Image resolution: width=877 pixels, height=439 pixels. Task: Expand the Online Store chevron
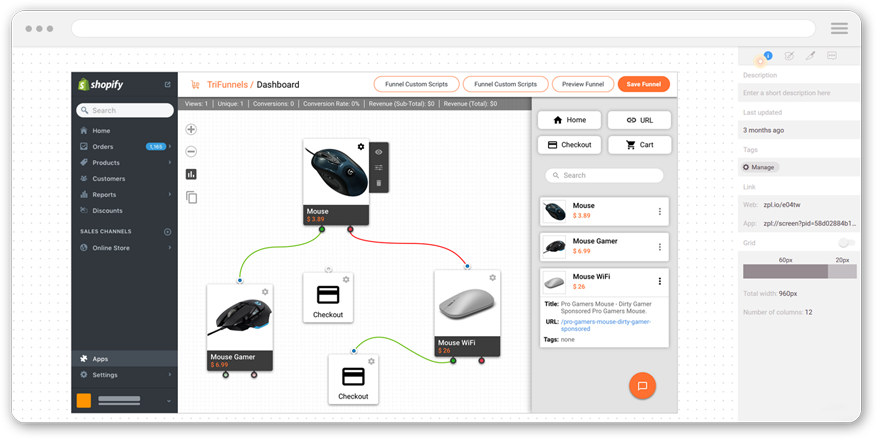pyautogui.click(x=169, y=248)
